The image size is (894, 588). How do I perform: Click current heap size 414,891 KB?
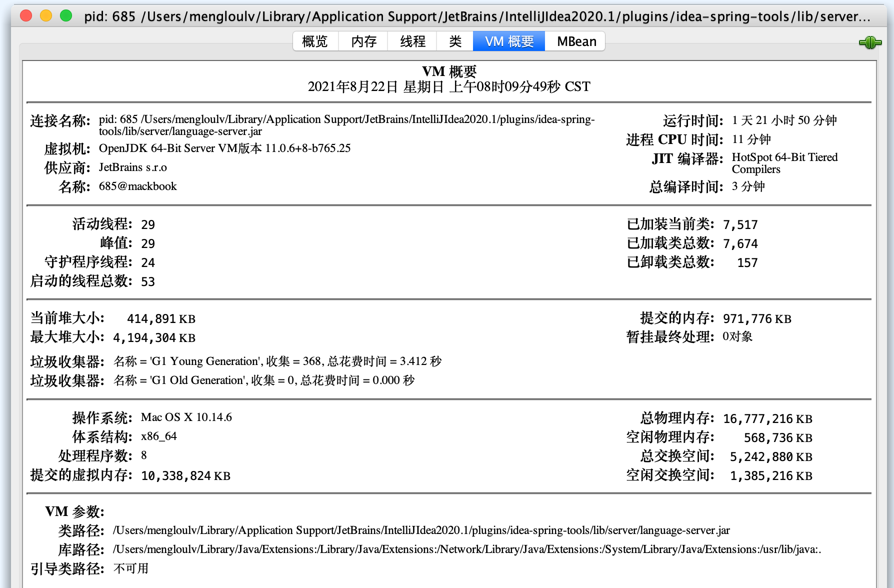[161, 319]
